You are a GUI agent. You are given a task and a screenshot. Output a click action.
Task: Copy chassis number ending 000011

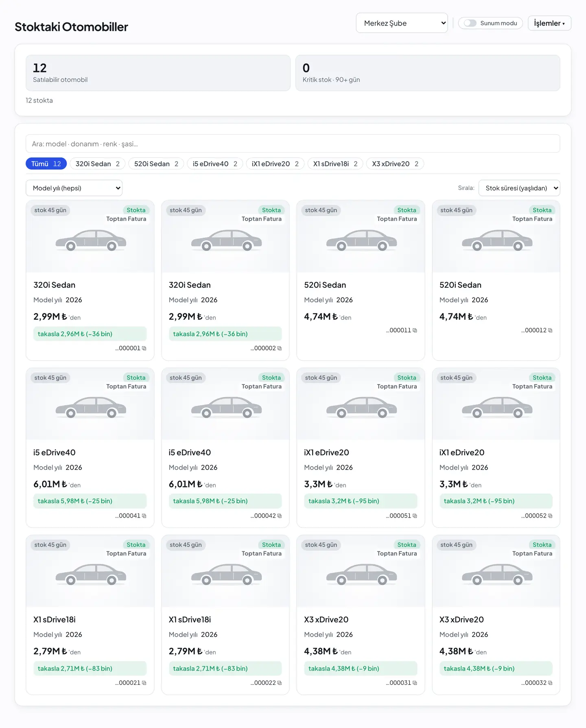click(415, 330)
